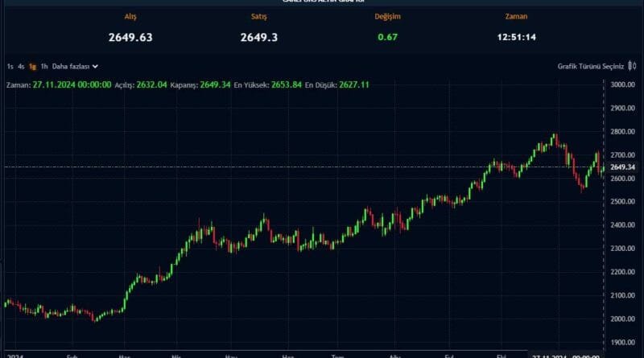This screenshot has height=358, width=644.
Task: Click the Satış header label
Action: point(258,16)
